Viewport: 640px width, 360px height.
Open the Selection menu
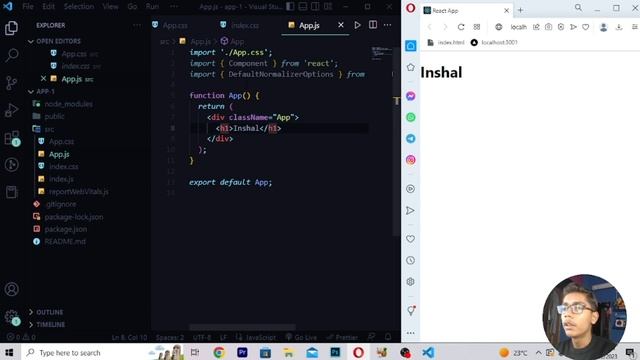point(79,7)
